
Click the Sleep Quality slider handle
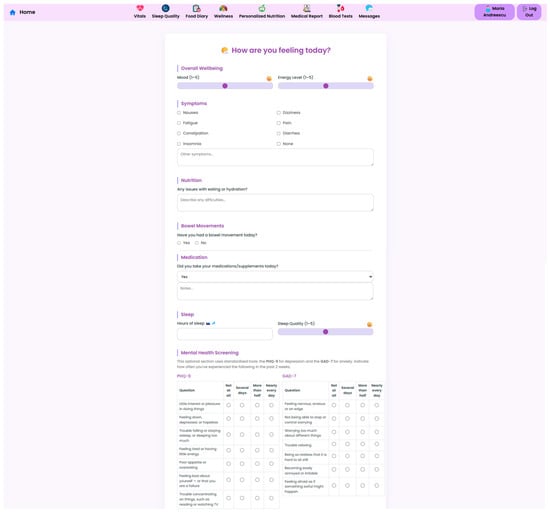tap(326, 332)
